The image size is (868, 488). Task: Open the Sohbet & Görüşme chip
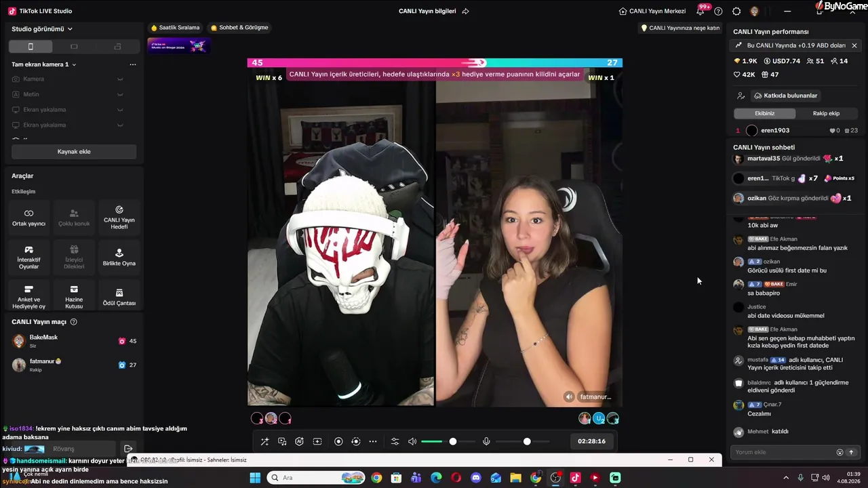click(239, 28)
